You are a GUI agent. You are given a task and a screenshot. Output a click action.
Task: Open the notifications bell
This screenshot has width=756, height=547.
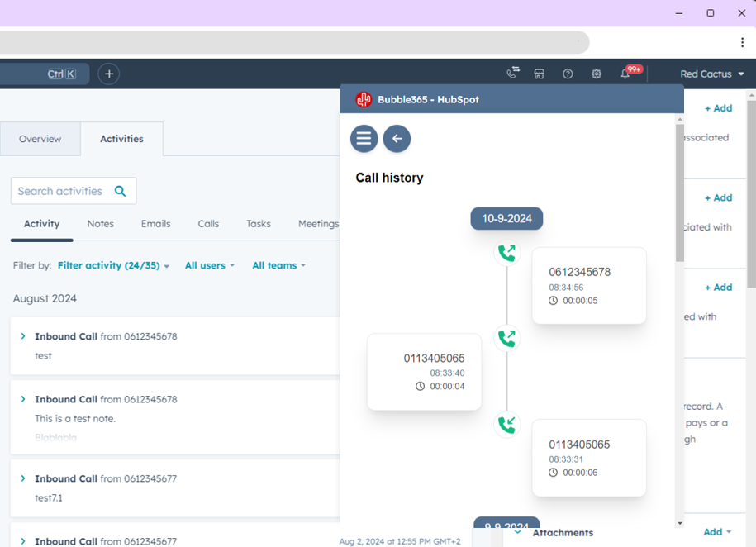click(x=625, y=74)
